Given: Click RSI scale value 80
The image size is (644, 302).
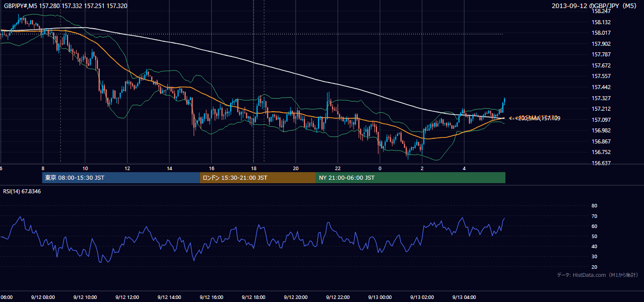Looking at the screenshot, I should click(x=594, y=206).
